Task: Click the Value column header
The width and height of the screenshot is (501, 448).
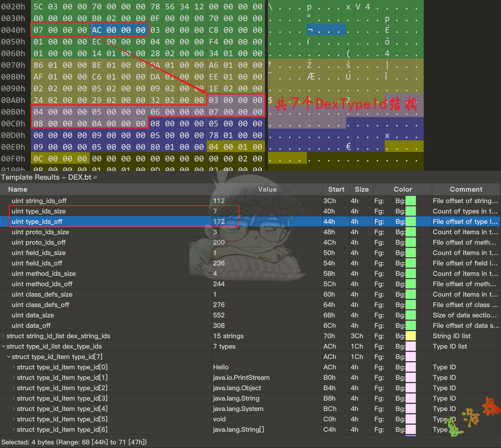Action: point(267,189)
